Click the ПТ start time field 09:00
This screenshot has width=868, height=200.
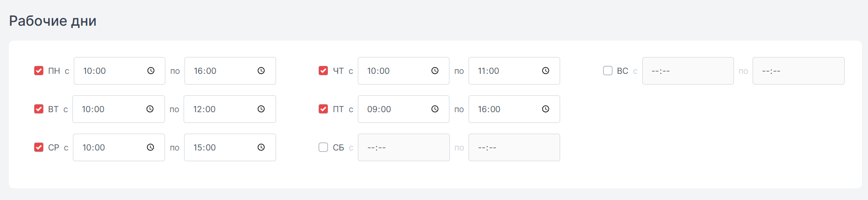point(404,109)
